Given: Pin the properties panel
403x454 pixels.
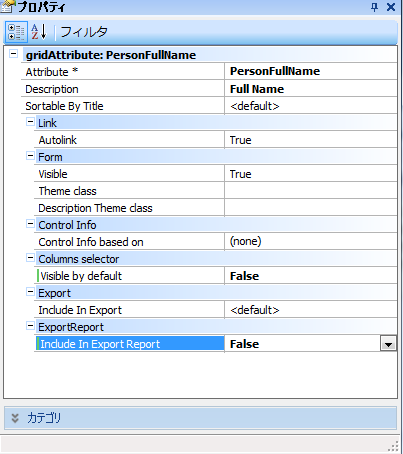Looking at the screenshot, I should tap(375, 7).
